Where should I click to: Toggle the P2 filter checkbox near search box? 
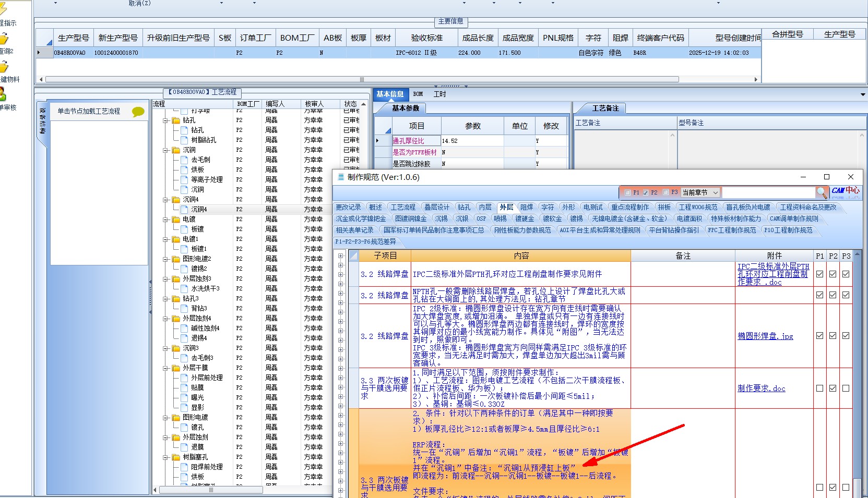646,192
